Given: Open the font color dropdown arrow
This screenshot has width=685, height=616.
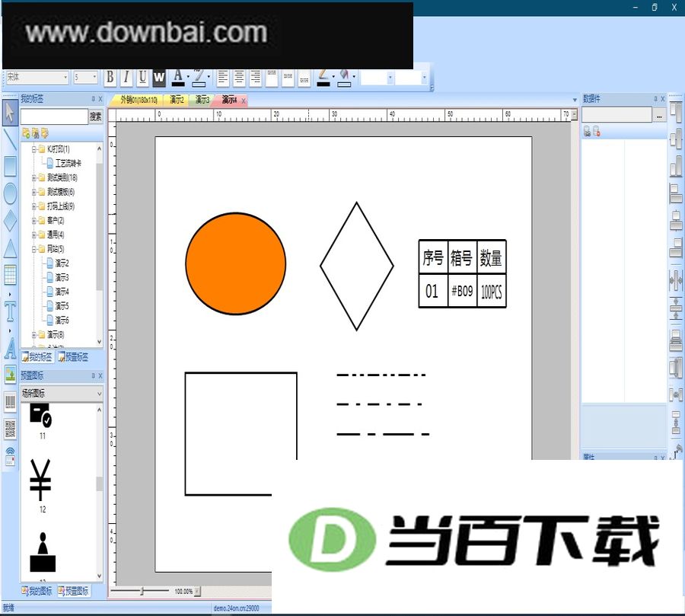Looking at the screenshot, I should click(x=188, y=78).
